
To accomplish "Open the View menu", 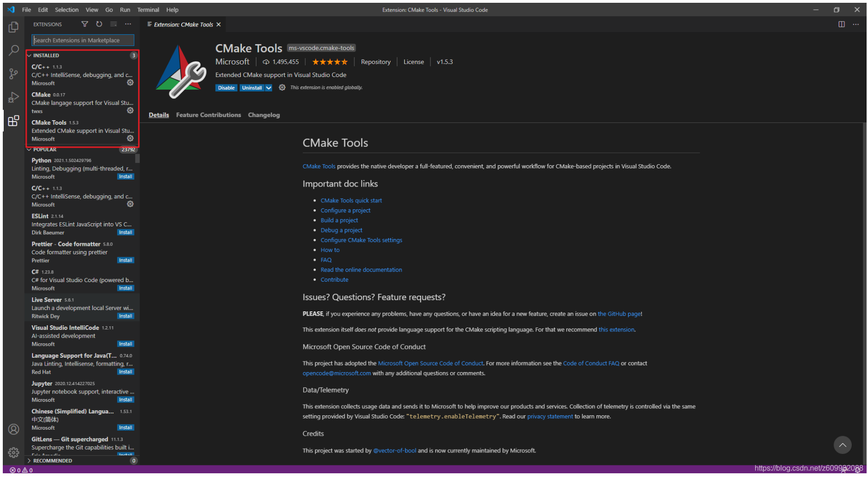I will (91, 10).
